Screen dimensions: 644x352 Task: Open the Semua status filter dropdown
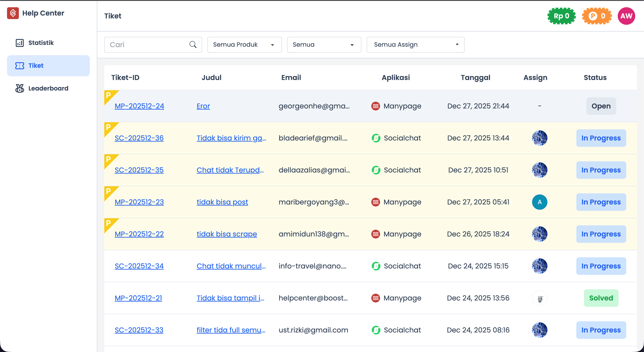pos(324,45)
